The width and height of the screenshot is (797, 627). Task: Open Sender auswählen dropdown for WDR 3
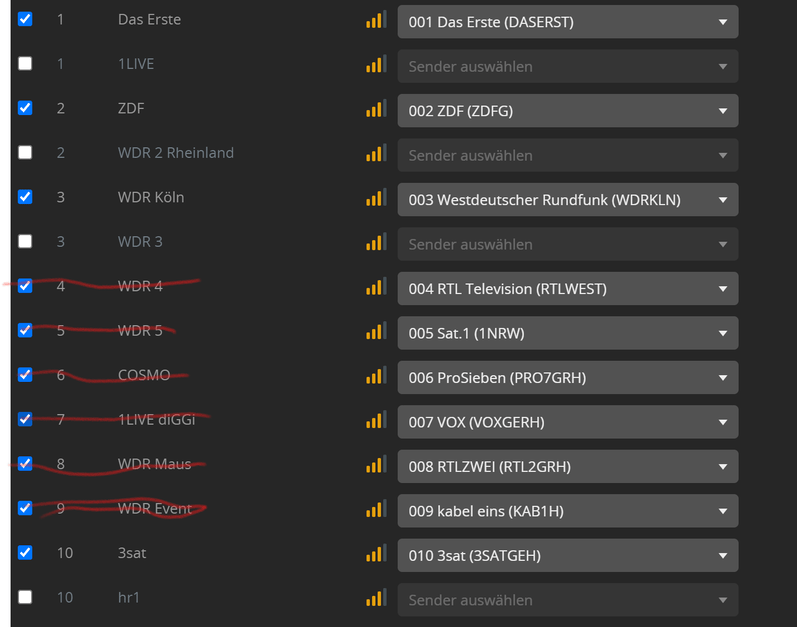pos(568,244)
